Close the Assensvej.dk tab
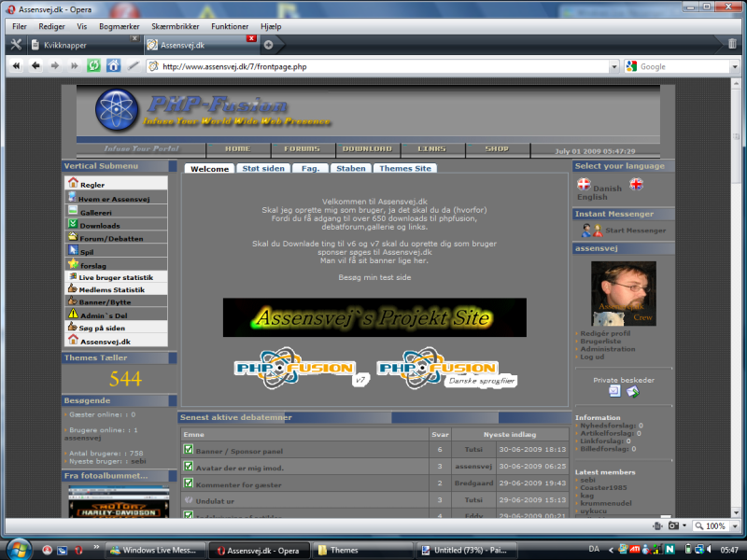 point(251,38)
